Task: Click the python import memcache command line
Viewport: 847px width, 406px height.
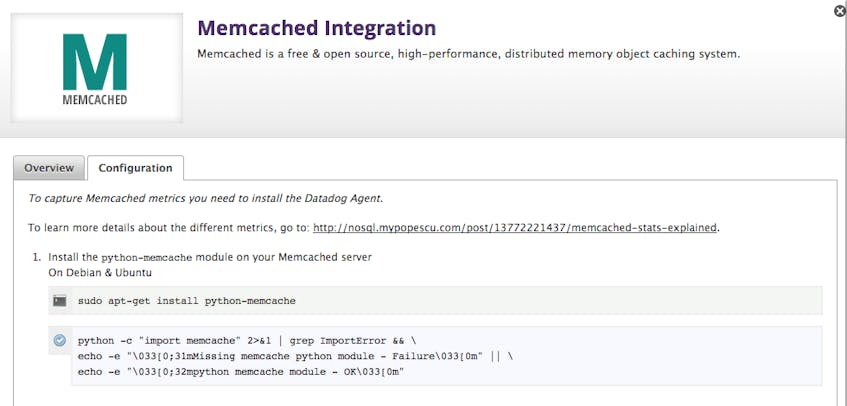Action: tap(247, 341)
